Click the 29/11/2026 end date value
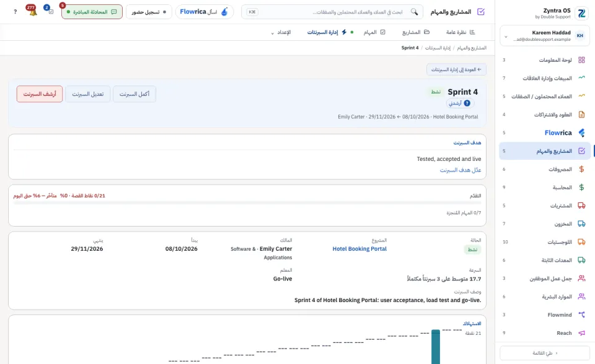Viewport: 595px width, 364px height. [x=87, y=249]
